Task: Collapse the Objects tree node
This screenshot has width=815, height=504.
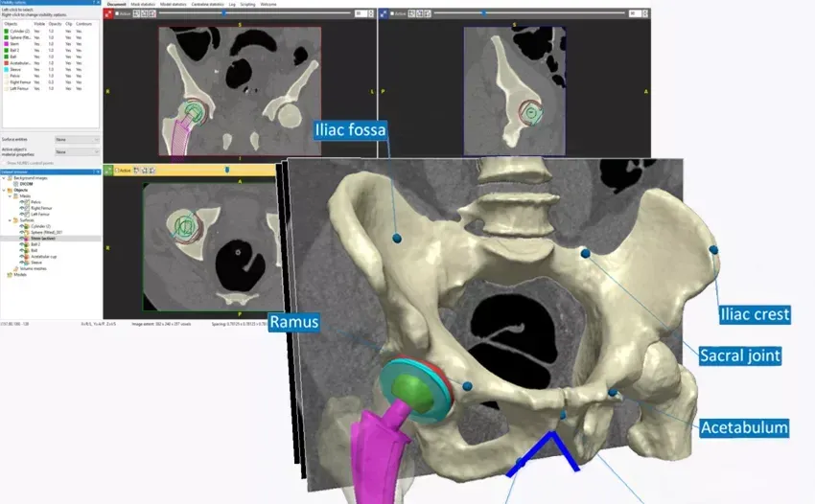Action: coord(4,190)
